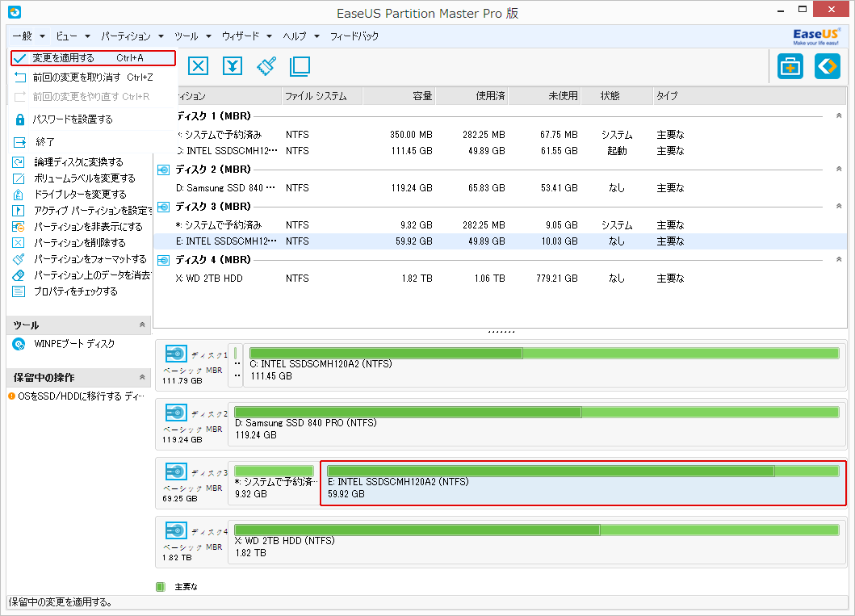Open the ツール menu dropdown arrow
Image resolution: width=855 pixels, height=616 pixels.
pyautogui.click(x=209, y=36)
